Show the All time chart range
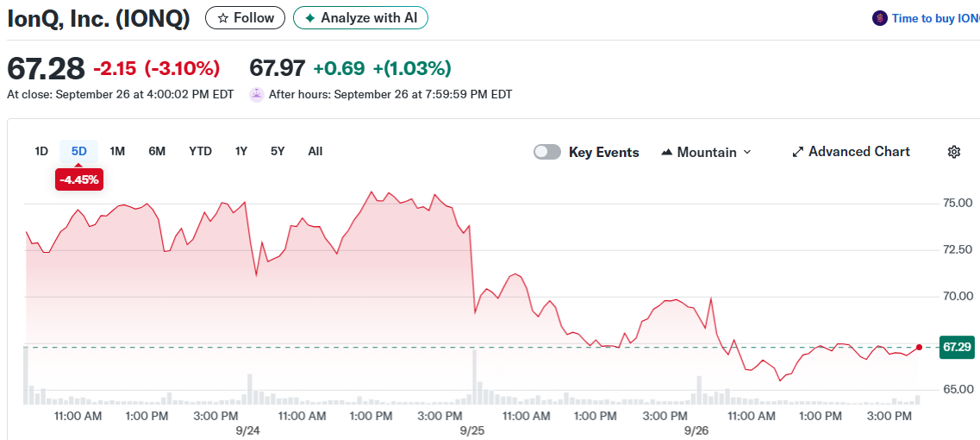The height and width of the screenshot is (440, 980). [x=315, y=151]
